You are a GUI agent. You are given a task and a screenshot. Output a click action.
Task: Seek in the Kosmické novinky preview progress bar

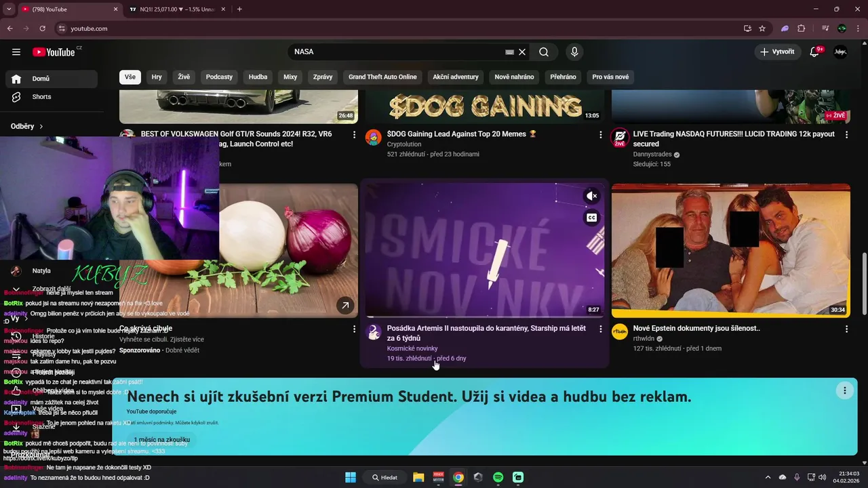coord(485,317)
